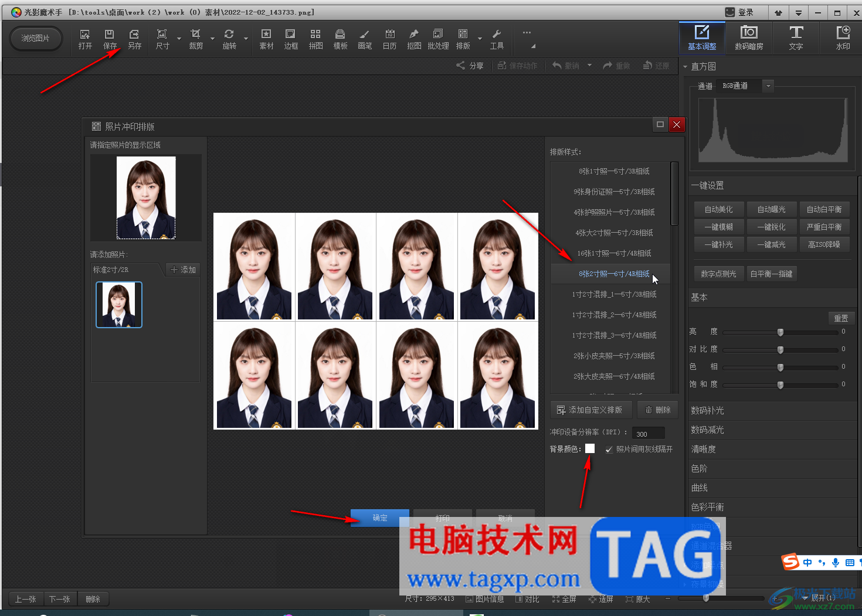Select the Border (边框) tool icon
Image resolution: width=862 pixels, height=616 pixels.
(x=291, y=39)
